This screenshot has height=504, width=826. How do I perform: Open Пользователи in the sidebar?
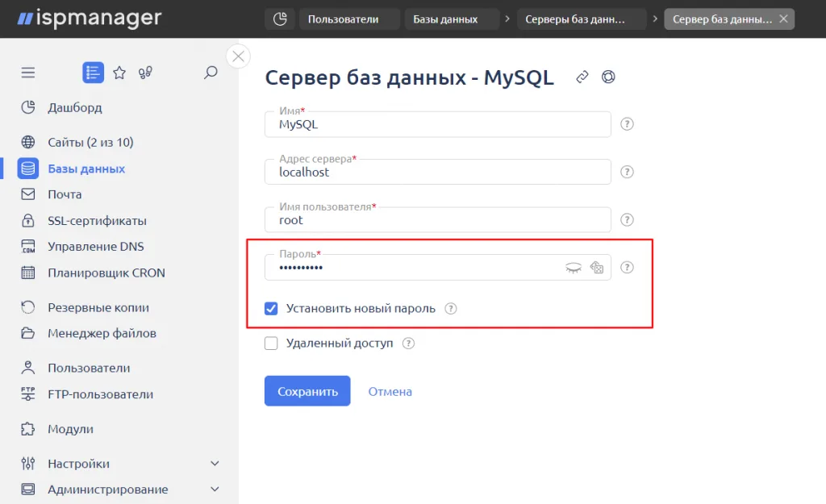[89, 369]
